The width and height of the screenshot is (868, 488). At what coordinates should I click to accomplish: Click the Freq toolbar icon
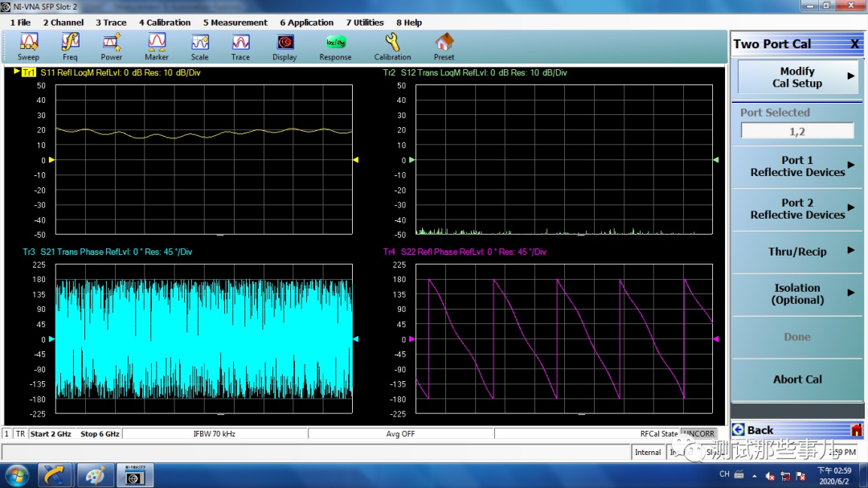coord(70,47)
